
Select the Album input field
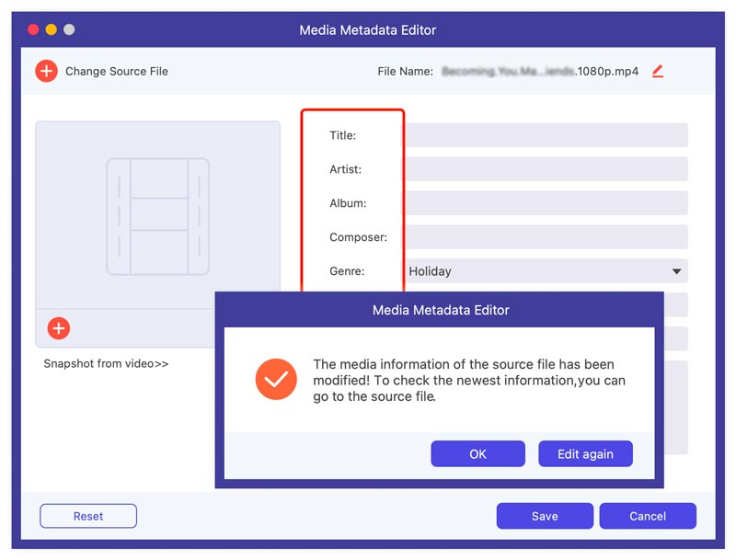pos(546,203)
